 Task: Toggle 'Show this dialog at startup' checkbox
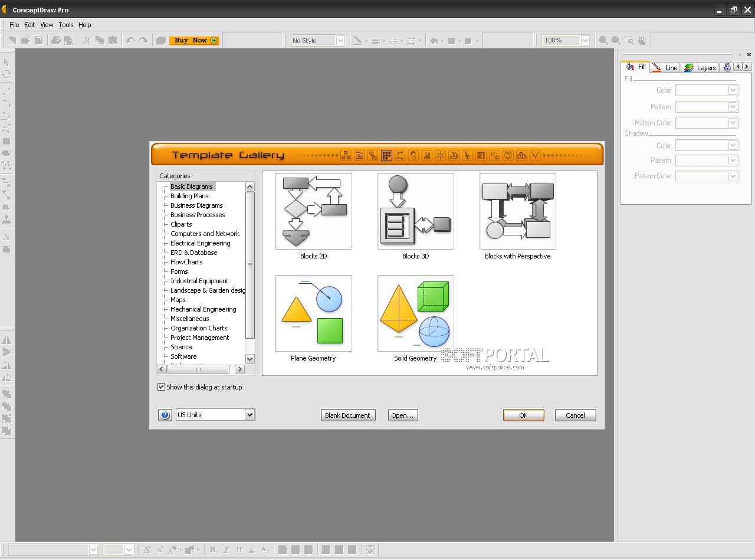pyautogui.click(x=161, y=387)
